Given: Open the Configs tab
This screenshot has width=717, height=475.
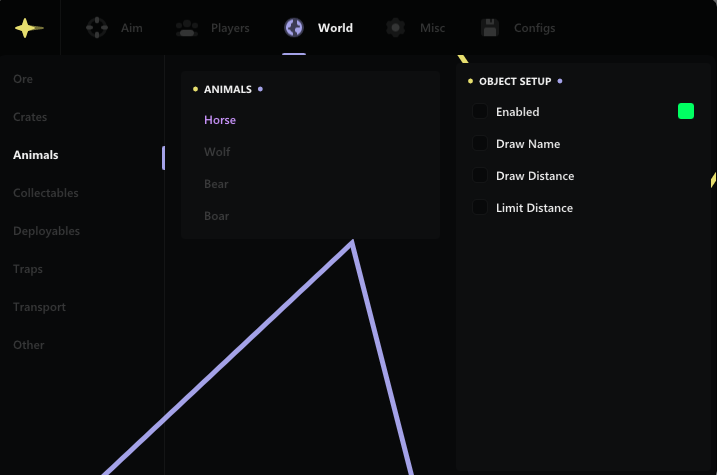Looking at the screenshot, I should click(x=534, y=28).
